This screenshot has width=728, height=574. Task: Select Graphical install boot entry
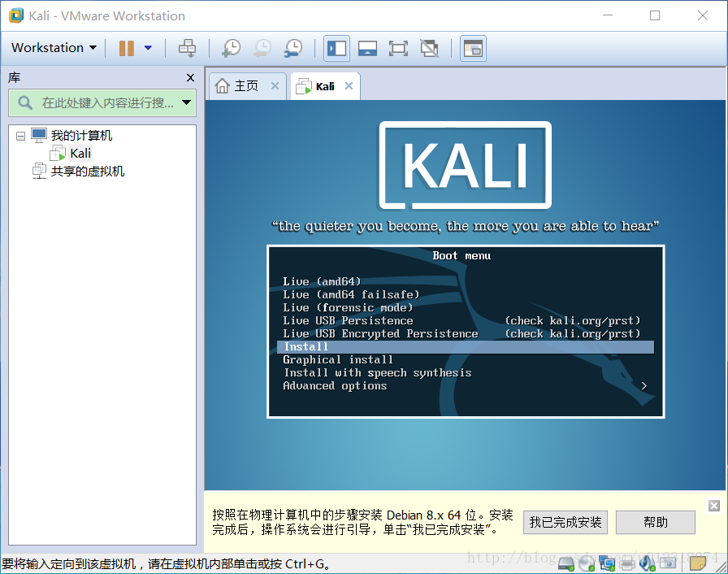[x=338, y=359]
